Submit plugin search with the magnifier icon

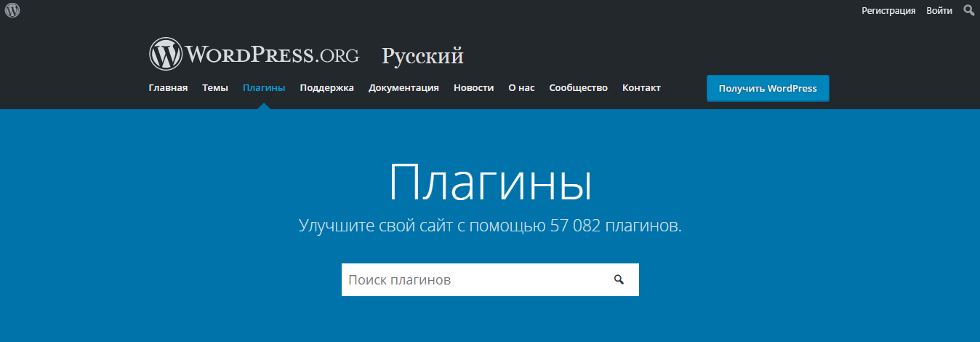(619, 279)
